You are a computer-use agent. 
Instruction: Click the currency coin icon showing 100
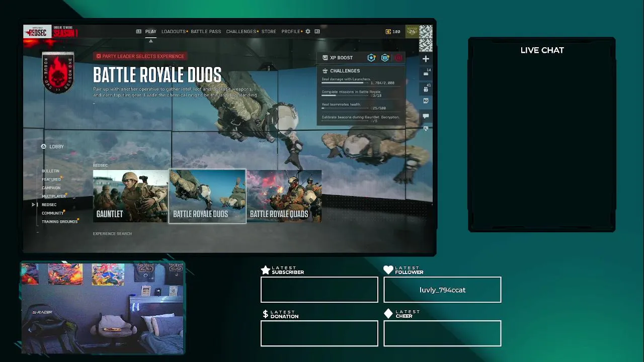pyautogui.click(x=388, y=32)
